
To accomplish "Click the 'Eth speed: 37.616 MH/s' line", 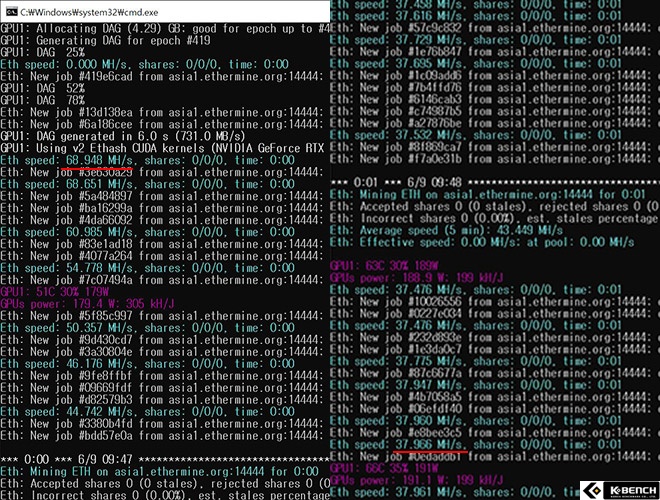I will click(x=476, y=16).
